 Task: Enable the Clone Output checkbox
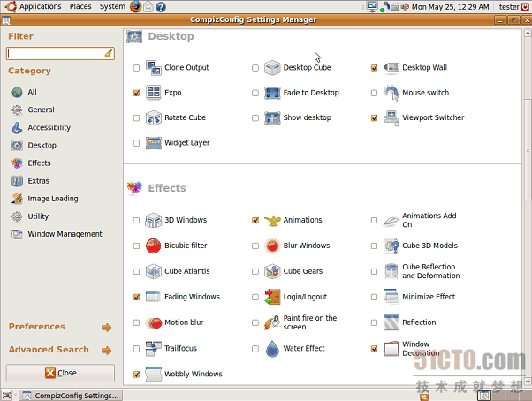(136, 68)
